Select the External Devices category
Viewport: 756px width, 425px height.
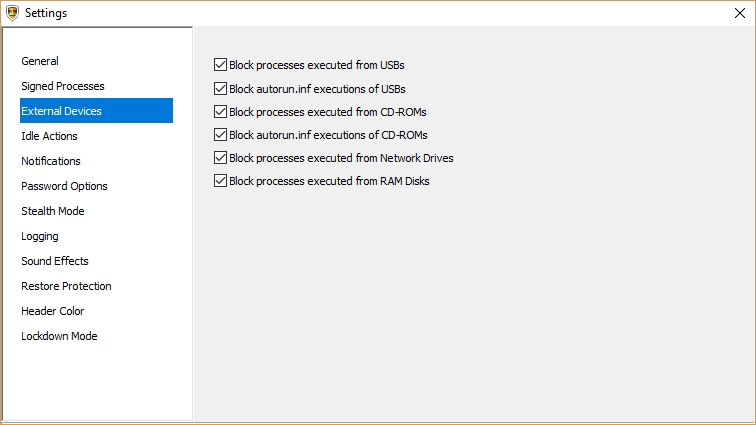point(61,111)
